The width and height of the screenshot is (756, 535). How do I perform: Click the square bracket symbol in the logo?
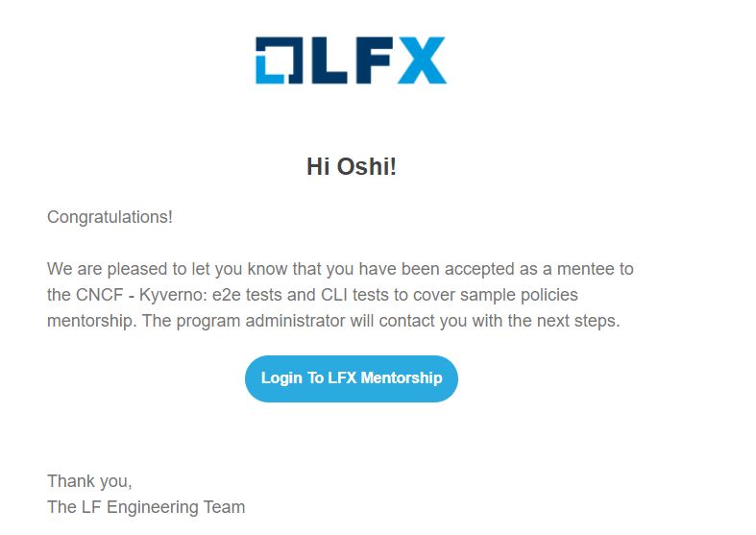pyautogui.click(x=277, y=61)
